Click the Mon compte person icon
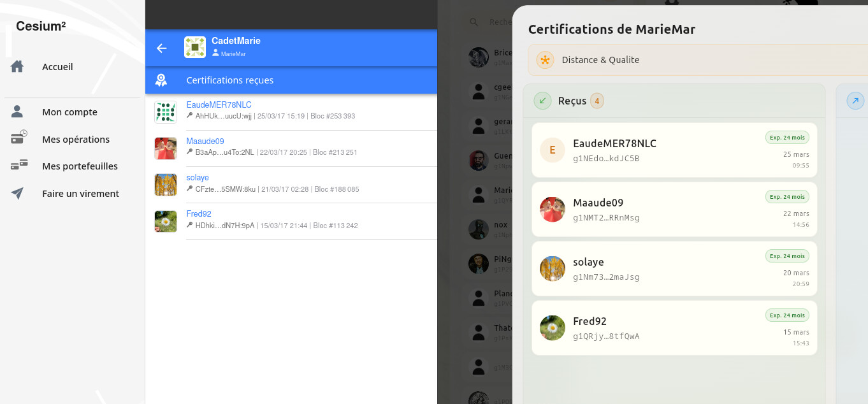 pyautogui.click(x=17, y=112)
